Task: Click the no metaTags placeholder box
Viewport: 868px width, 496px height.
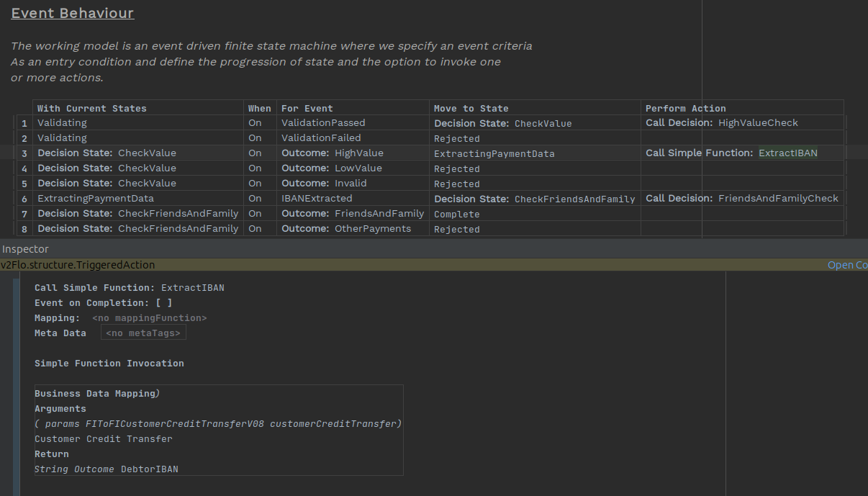Action: point(143,333)
